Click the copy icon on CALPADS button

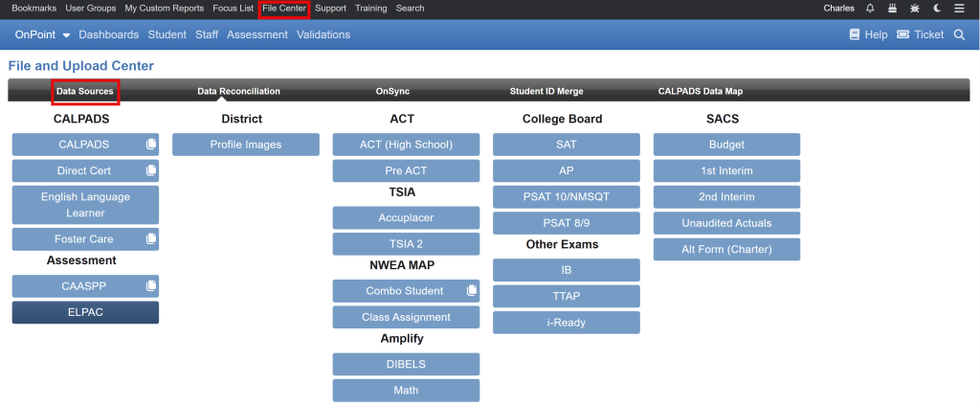(x=150, y=145)
